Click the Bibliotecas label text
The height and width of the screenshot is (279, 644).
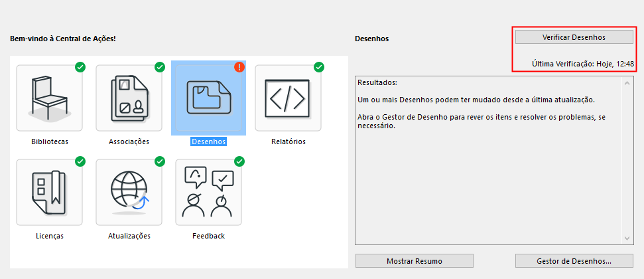click(x=50, y=141)
